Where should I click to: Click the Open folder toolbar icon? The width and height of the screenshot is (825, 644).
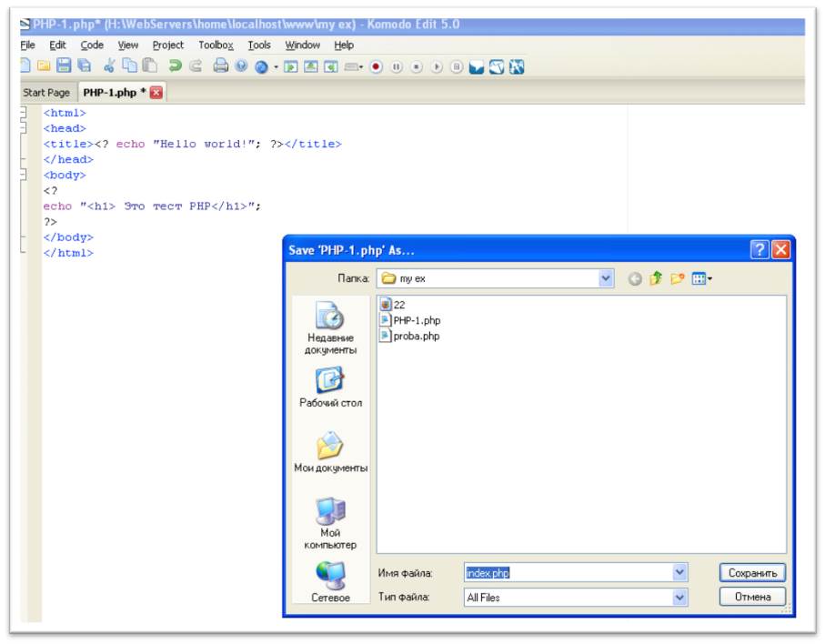44,65
